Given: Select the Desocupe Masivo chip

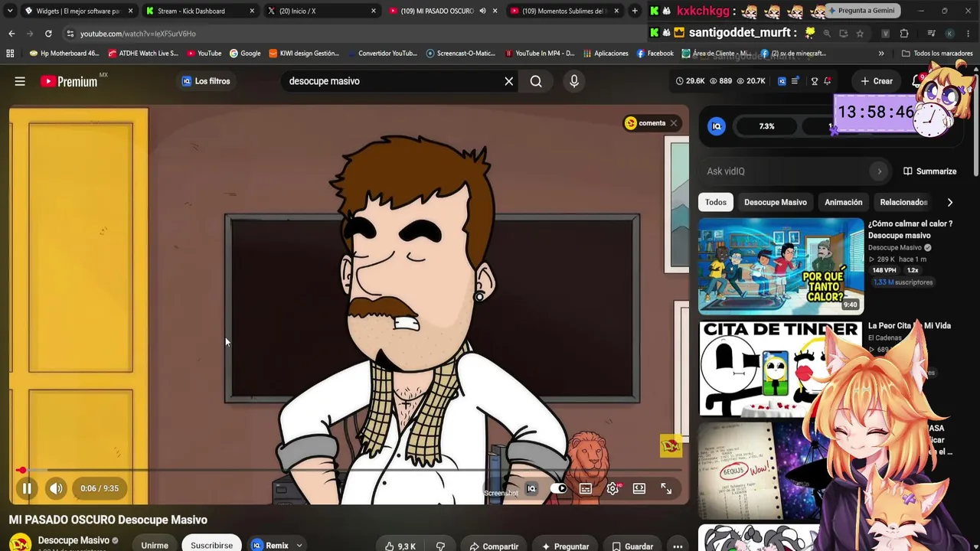Looking at the screenshot, I should [776, 202].
